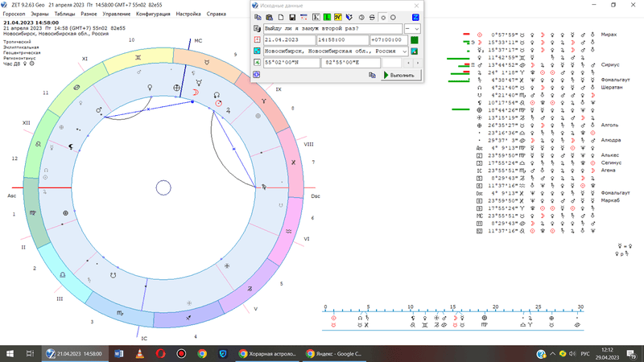Click the green L icon in toolbar
The image size is (644, 362).
tap(327, 17)
